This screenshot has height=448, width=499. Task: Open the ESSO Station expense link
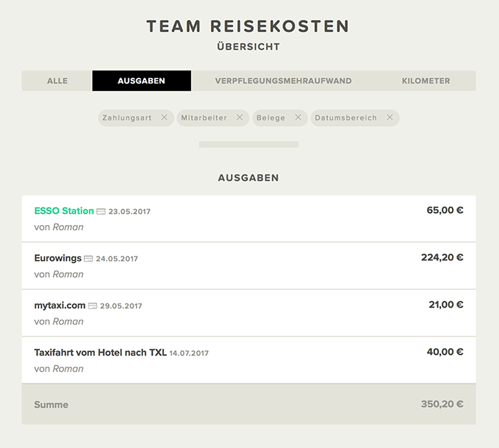pyautogui.click(x=64, y=211)
